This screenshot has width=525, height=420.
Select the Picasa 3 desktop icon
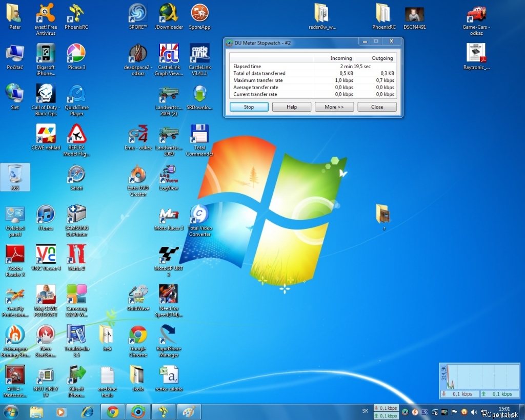coord(76,53)
